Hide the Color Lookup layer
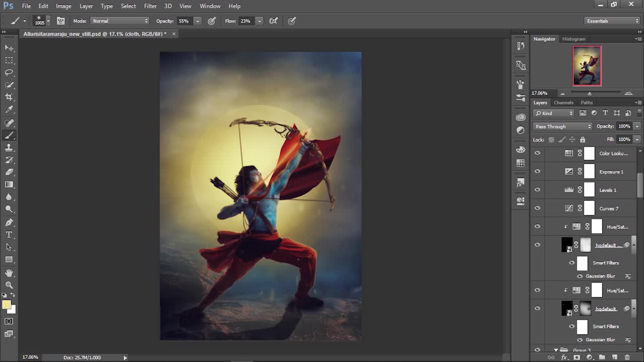Screen dimensions: 644x362 click(537, 153)
